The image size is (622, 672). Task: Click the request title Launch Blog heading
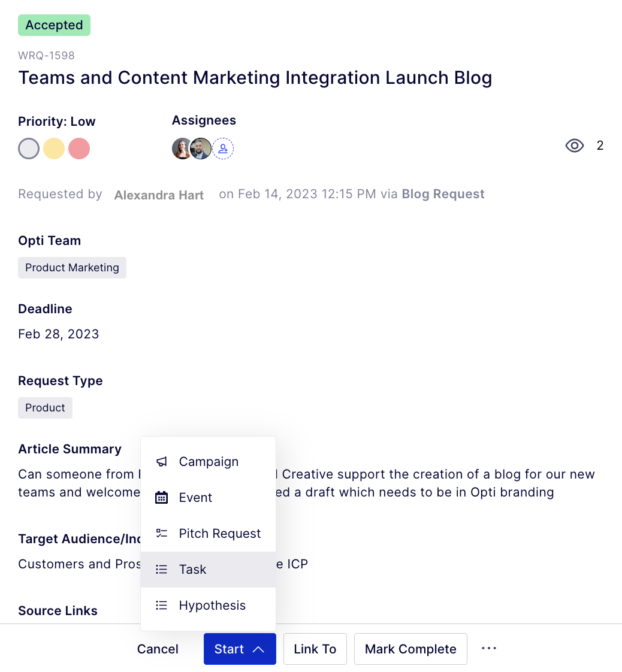(255, 78)
